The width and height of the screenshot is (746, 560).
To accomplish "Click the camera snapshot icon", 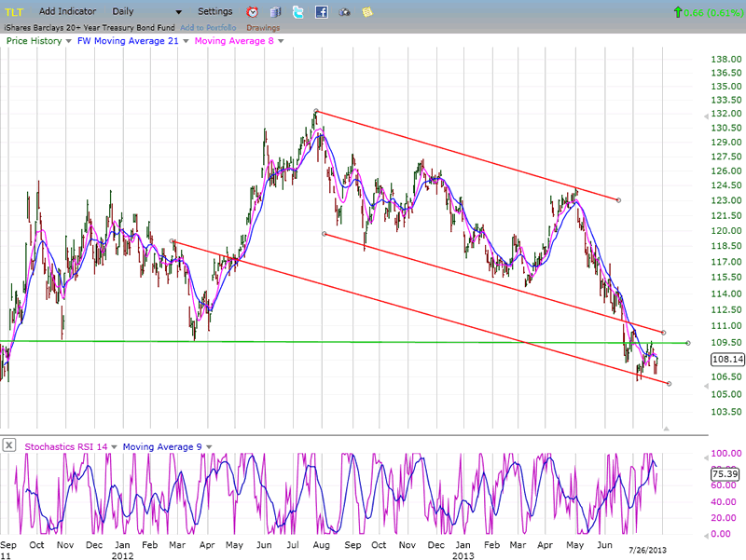I will 344,12.
